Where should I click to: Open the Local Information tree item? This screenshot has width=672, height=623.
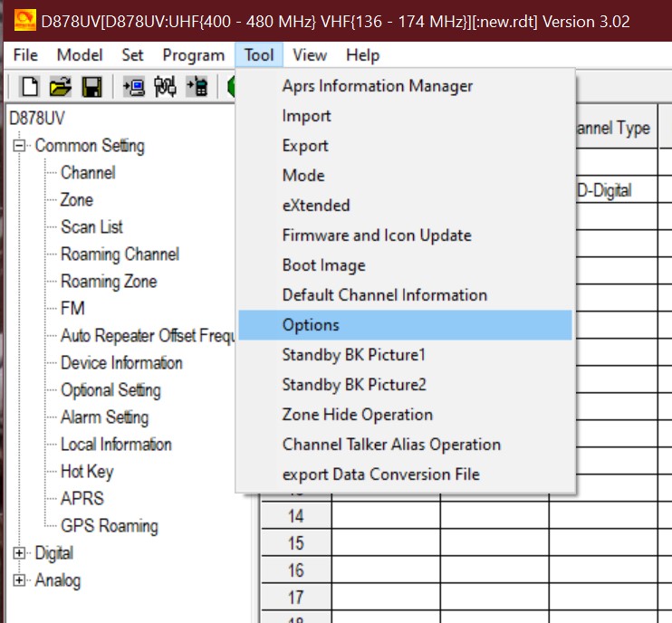tap(116, 445)
